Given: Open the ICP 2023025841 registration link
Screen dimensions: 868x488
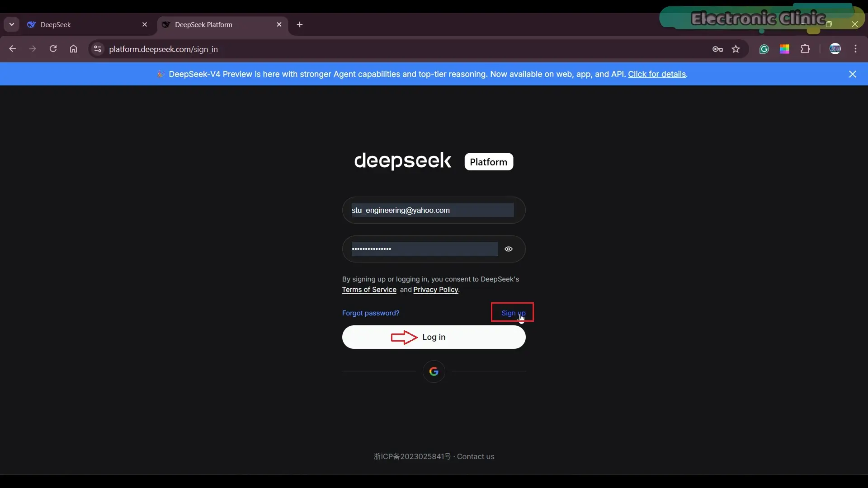Looking at the screenshot, I should [x=412, y=456].
